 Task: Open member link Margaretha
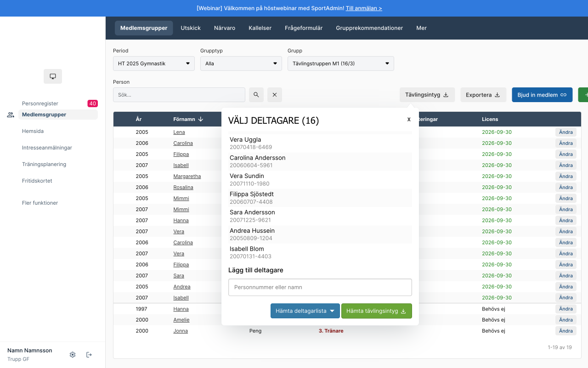pos(187,176)
